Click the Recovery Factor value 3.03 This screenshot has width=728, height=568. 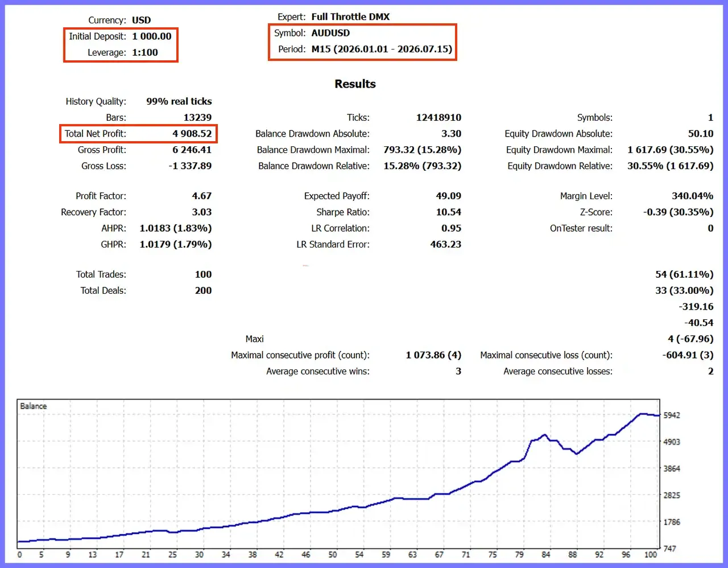coord(202,212)
